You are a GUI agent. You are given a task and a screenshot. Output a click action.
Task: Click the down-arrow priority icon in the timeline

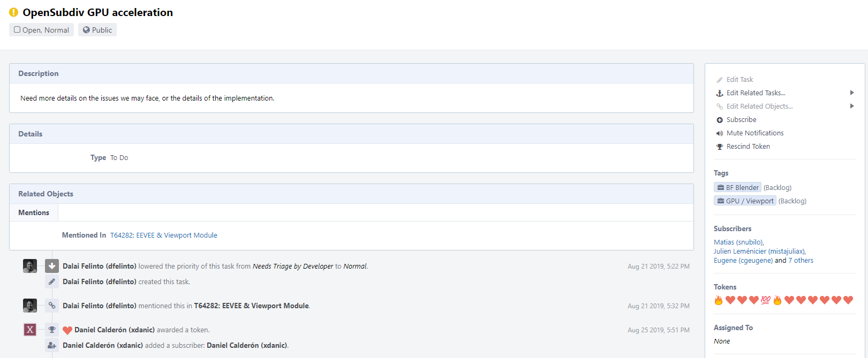[x=52, y=266]
